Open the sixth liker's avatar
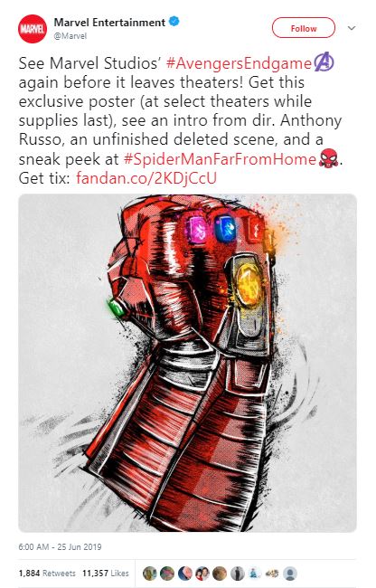Image resolution: width=376 pixels, height=588 pixels. 237,573
